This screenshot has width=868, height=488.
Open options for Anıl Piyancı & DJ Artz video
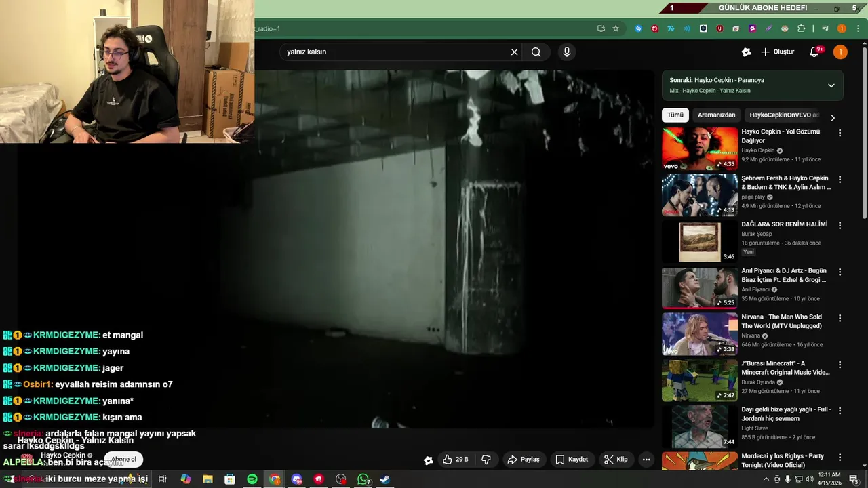point(840,272)
